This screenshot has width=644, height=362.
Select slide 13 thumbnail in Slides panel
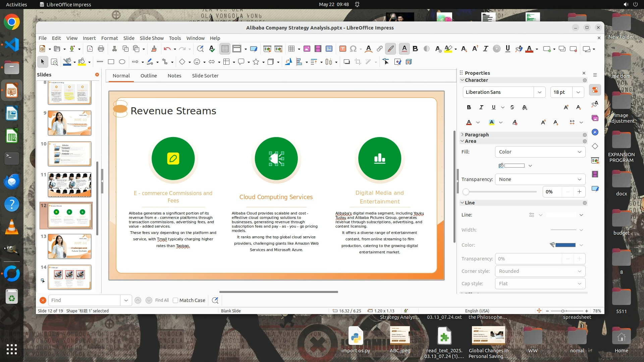pos(69,246)
